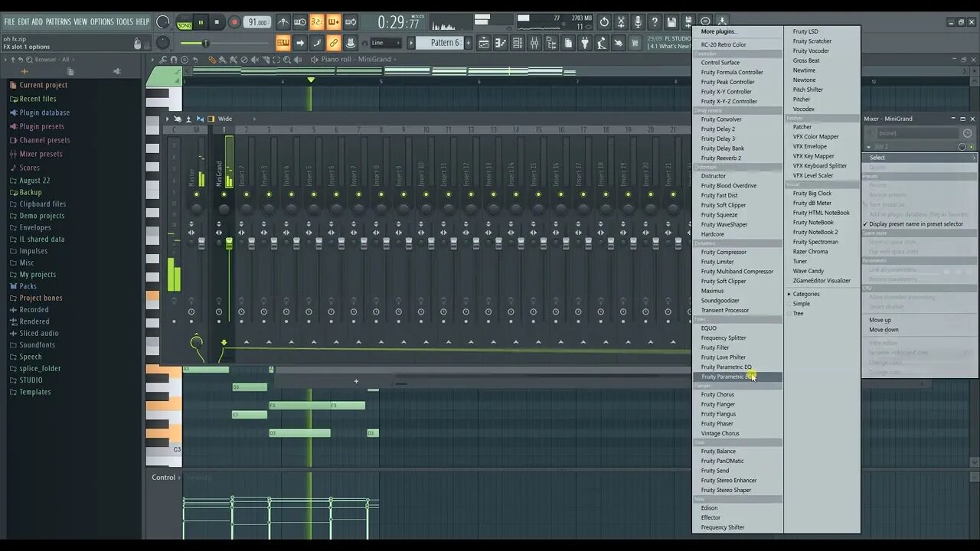The width and height of the screenshot is (980, 551).
Task: Click the typing keyboard to piano icon
Action: 283,43
